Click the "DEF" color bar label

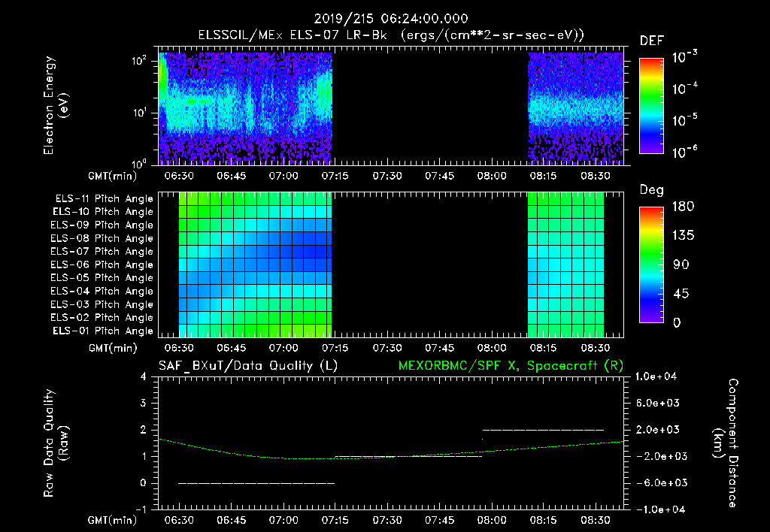point(652,41)
